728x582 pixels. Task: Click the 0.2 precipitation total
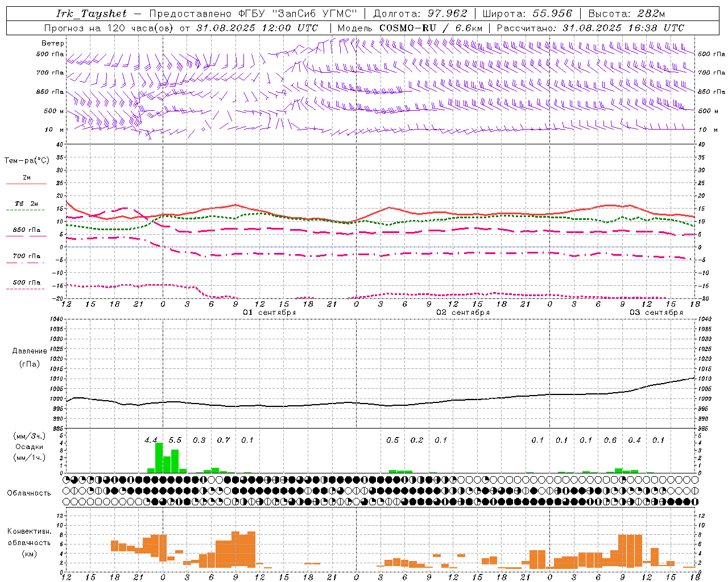pos(417,440)
